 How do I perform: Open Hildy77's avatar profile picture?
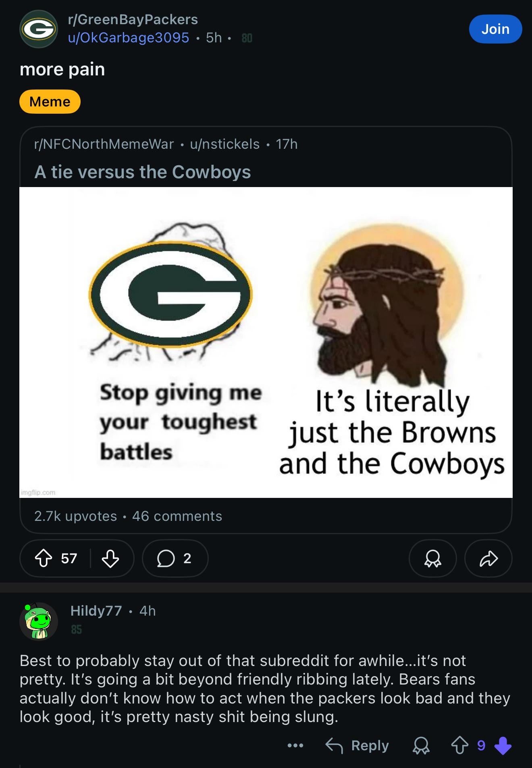pyautogui.click(x=39, y=621)
